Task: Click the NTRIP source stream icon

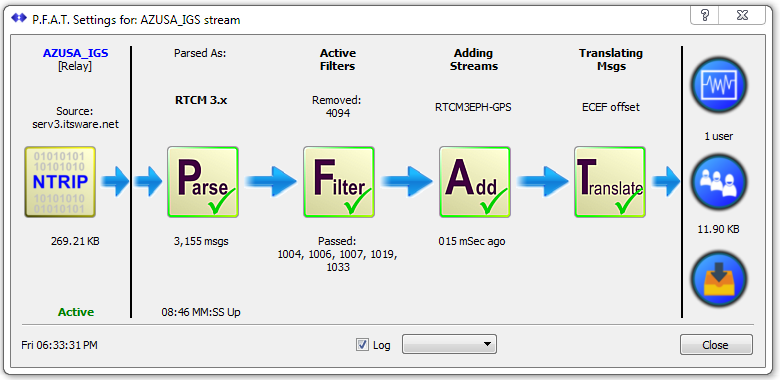Action: pos(60,182)
